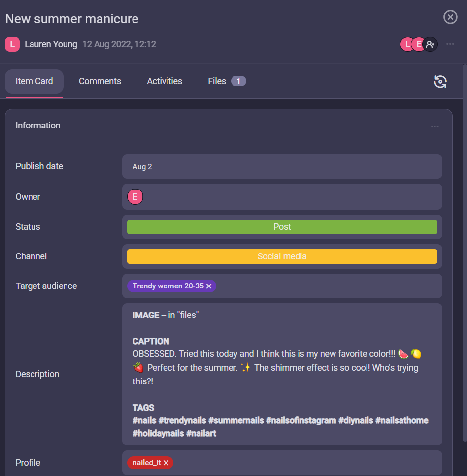Viewport: 467px width, 476px height.
Task: Edit the New summer manicure title
Action: [72, 19]
